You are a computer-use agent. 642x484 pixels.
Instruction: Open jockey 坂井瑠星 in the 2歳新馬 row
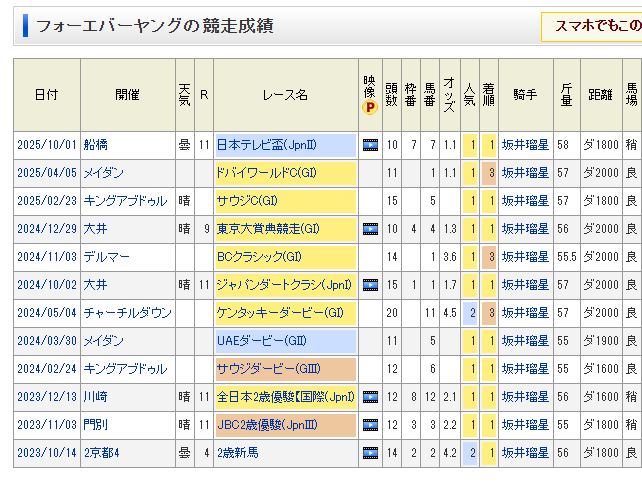[x=525, y=453]
